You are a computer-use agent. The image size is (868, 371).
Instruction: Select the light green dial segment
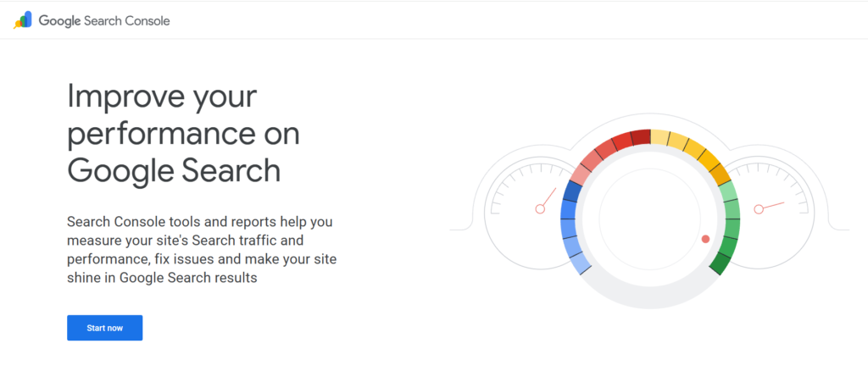pyautogui.click(x=728, y=192)
